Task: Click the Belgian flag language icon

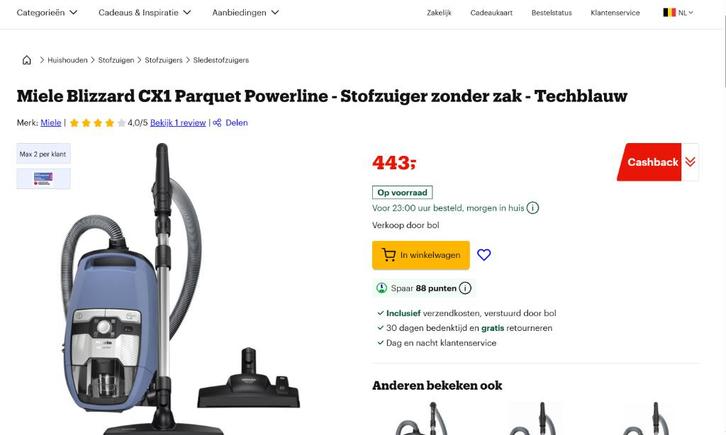Action: (x=669, y=12)
